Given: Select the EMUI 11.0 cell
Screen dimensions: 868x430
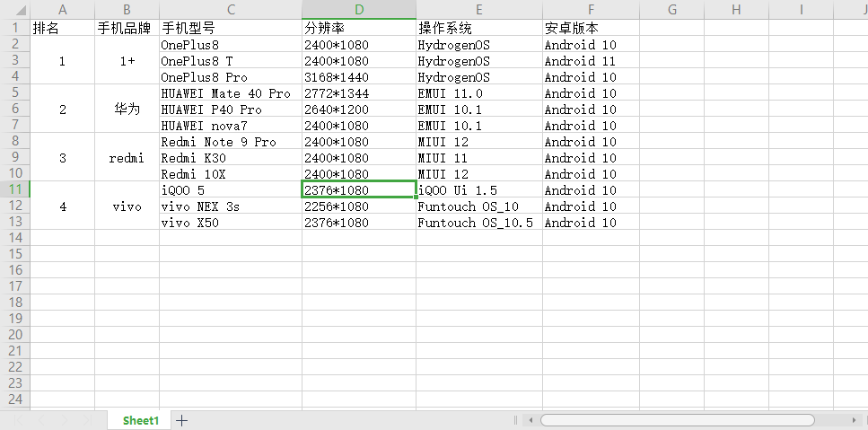Looking at the screenshot, I should point(479,92).
